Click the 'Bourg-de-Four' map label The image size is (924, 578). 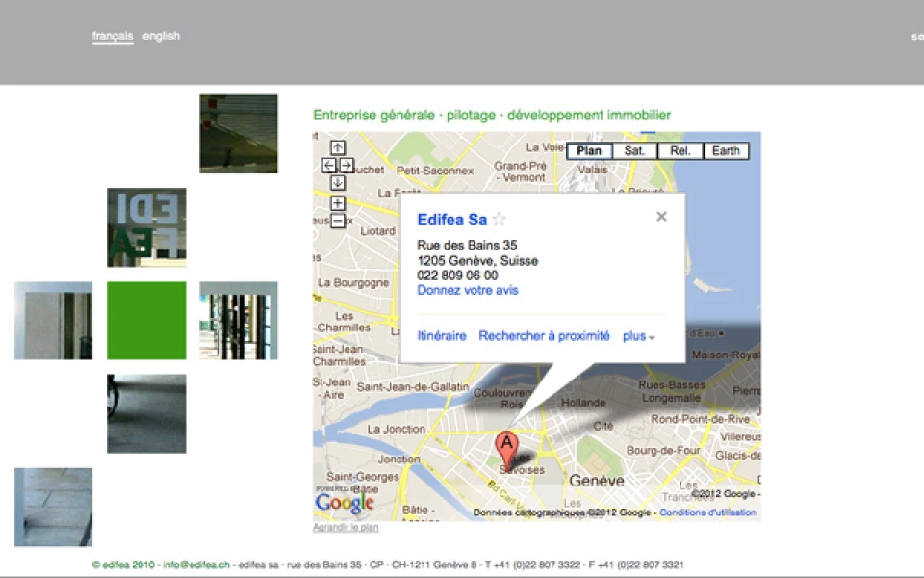point(663,451)
